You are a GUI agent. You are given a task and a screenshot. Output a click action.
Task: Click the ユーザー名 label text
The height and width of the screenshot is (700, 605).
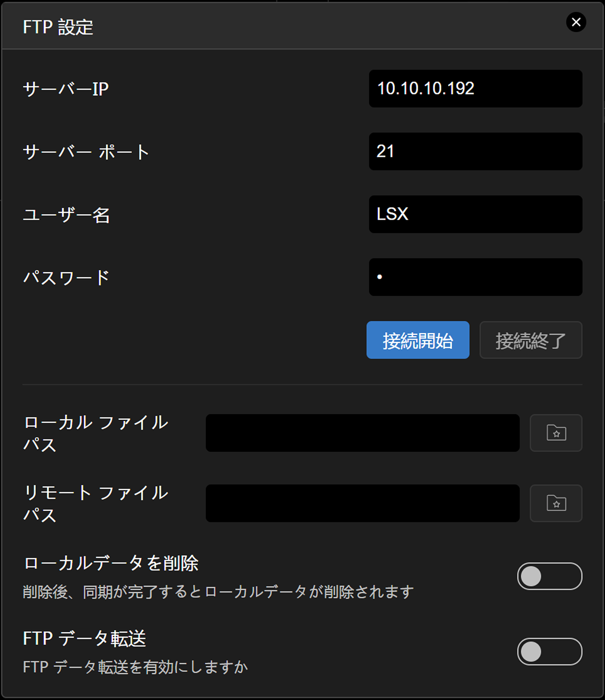[x=67, y=215]
